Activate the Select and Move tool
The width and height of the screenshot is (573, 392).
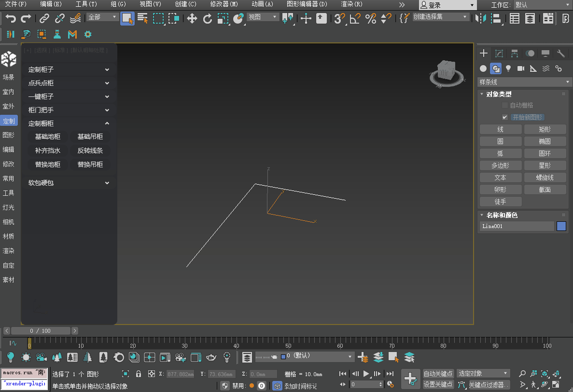(192, 18)
